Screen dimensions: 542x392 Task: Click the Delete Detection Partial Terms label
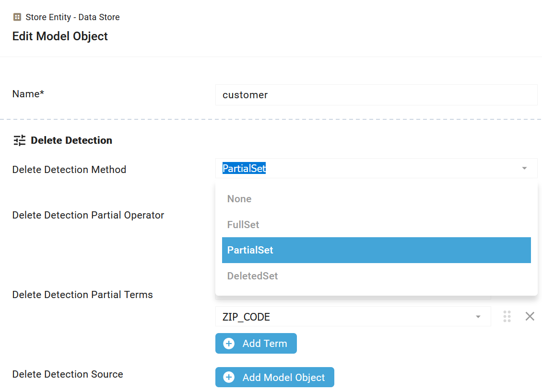click(82, 295)
